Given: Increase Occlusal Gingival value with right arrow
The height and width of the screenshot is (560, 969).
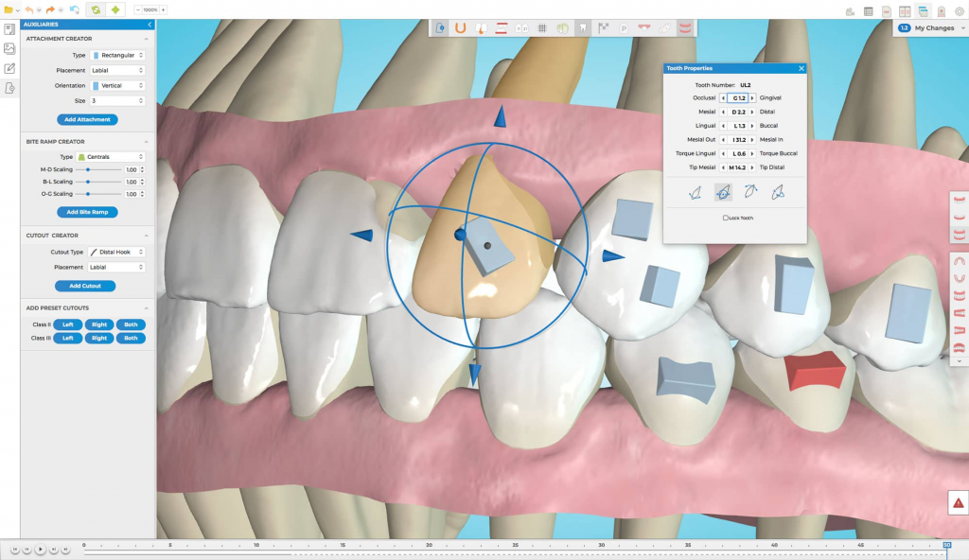Looking at the screenshot, I should coord(752,97).
